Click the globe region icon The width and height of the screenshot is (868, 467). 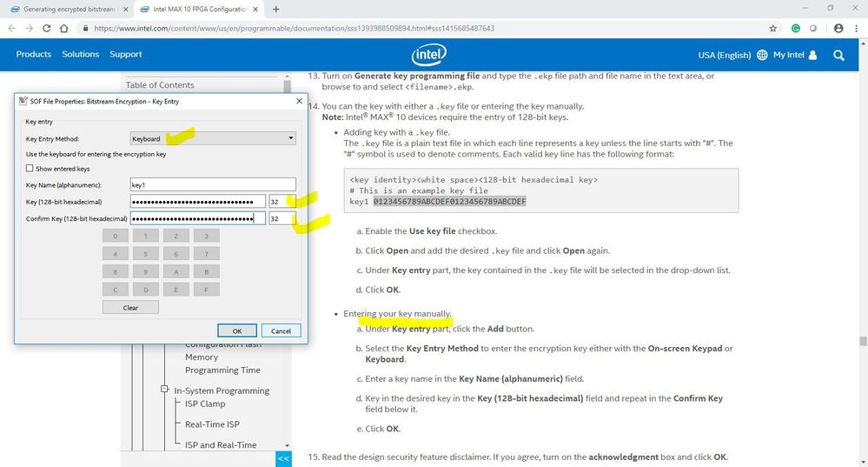762,55
